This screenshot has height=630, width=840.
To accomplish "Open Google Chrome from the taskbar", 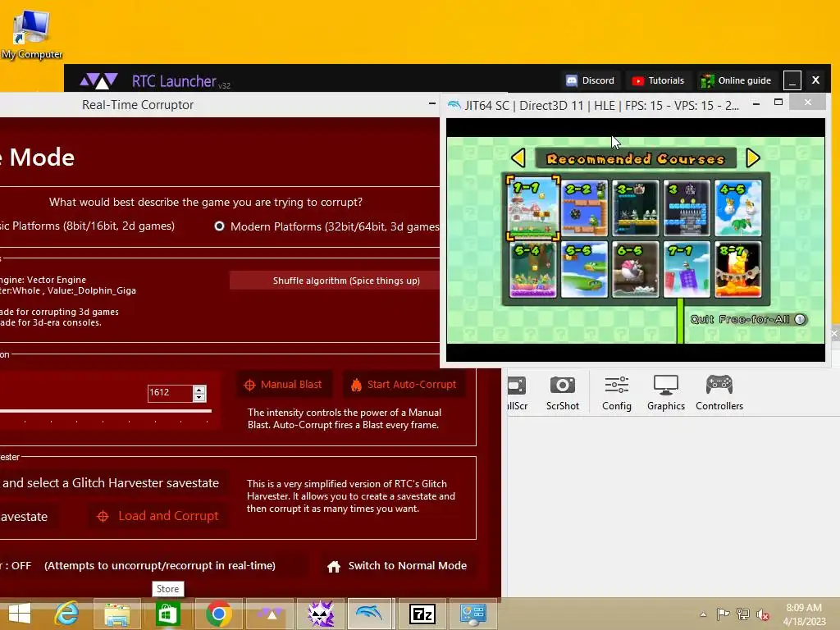I will click(x=218, y=614).
